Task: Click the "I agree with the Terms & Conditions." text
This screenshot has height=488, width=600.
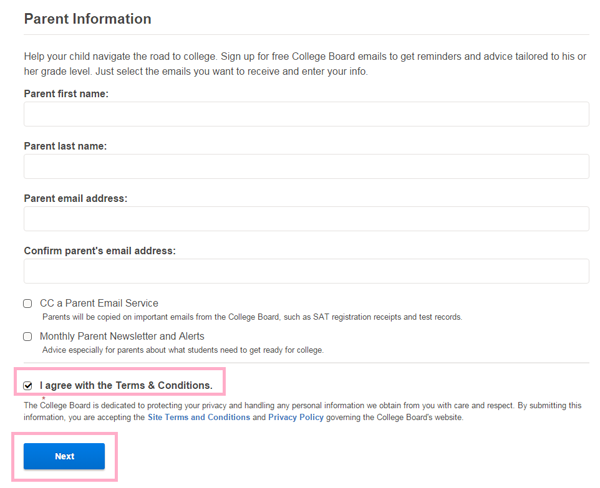Action: (126, 386)
